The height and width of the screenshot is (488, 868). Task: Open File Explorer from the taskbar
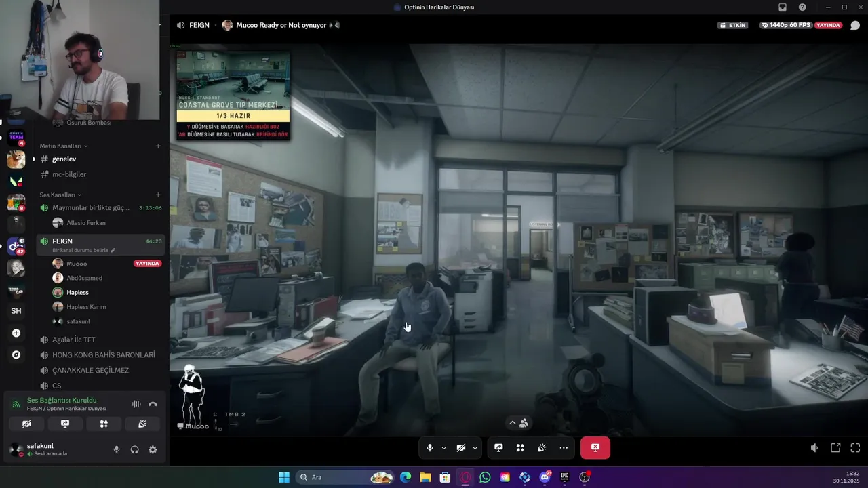tap(425, 477)
